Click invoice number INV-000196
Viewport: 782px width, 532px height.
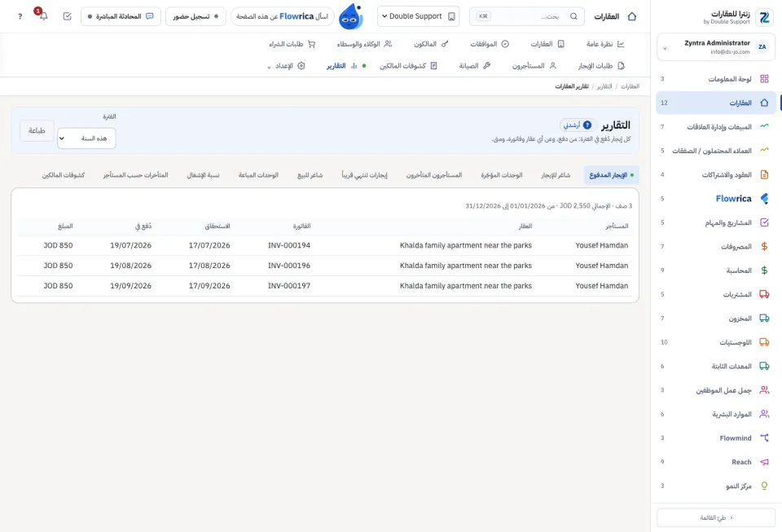289,266
